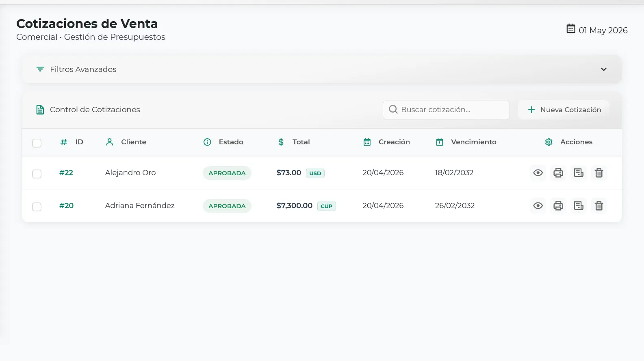Delete quotation #22 with the trash icon
Screen dimensions: 644x361
coord(599,173)
